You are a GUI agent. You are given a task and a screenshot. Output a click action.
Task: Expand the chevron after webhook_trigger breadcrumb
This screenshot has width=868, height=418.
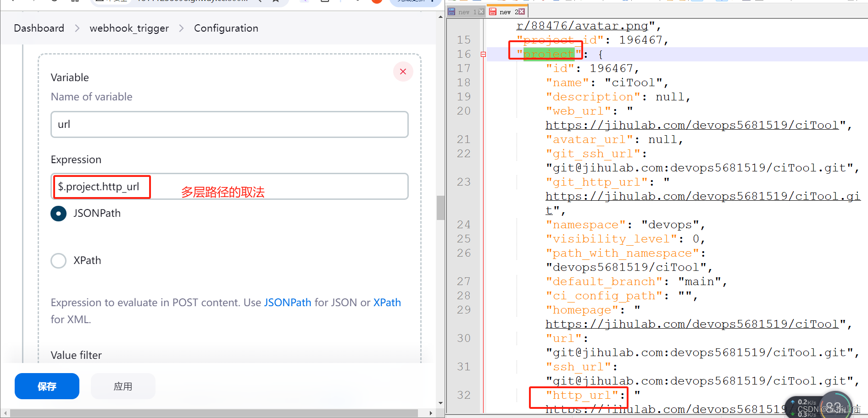pos(182,28)
